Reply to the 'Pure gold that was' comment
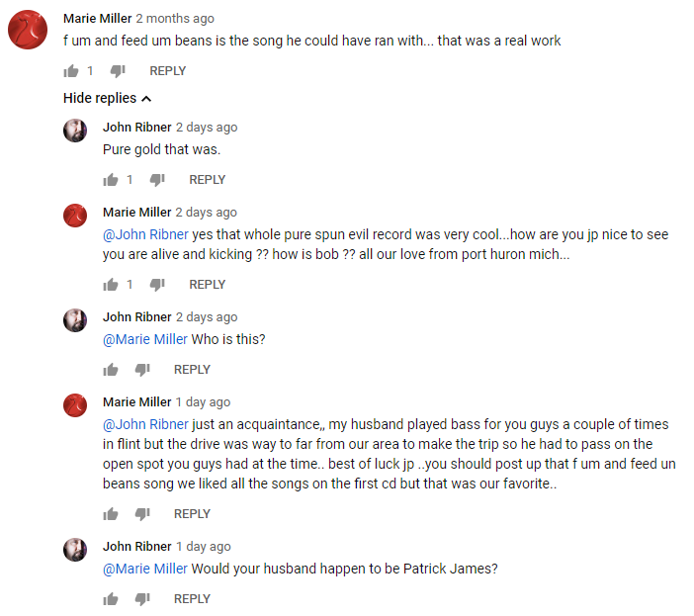Viewport: 694px width, 616px height. point(207,180)
